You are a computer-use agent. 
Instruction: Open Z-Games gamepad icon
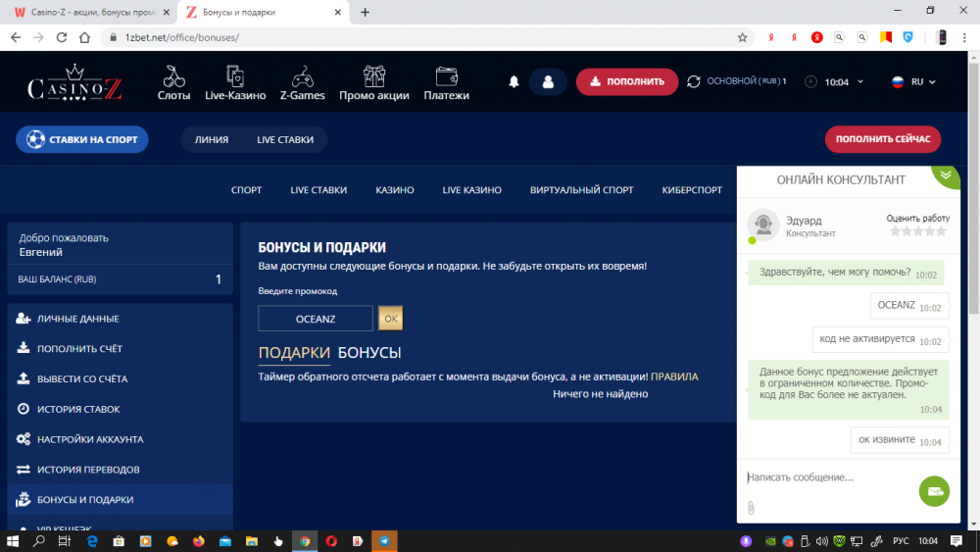coord(302,76)
